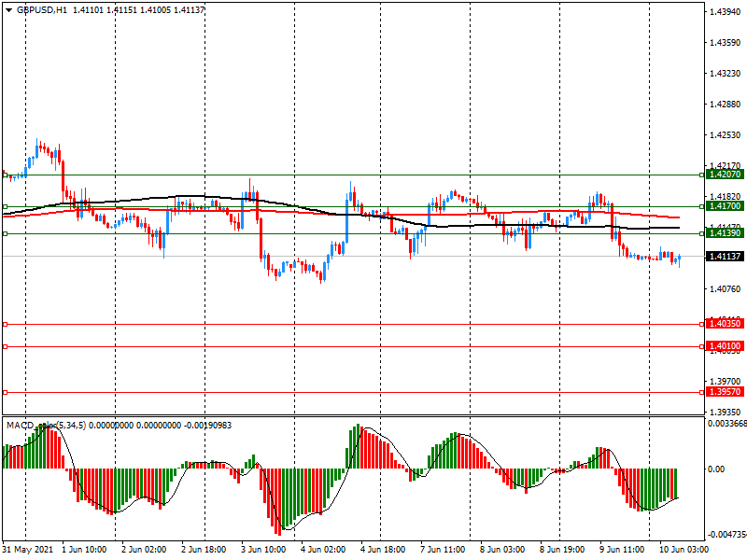The image size is (747, 560).
Task: Click the 1.42070 green level price label
Action: tap(725, 175)
